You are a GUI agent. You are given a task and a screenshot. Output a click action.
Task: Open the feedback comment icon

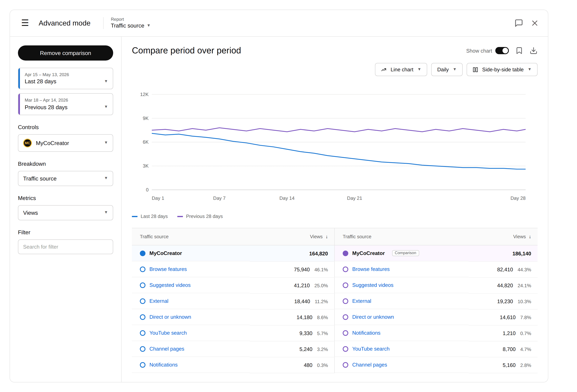tap(519, 23)
